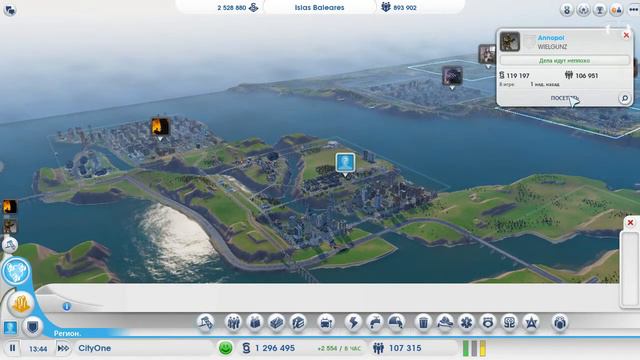
Task: Select the blue CityOne marker on the map
Action: tap(345, 162)
